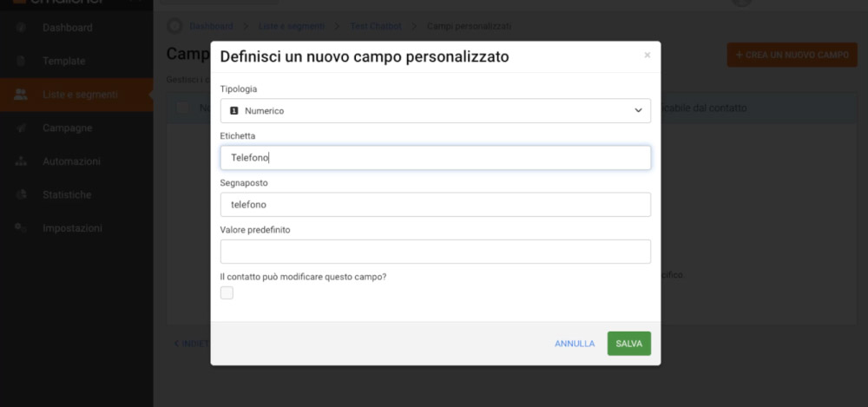Follow the Liste e segmenti breadcrumb link
Screen dimensions: 868x407
tap(291, 26)
